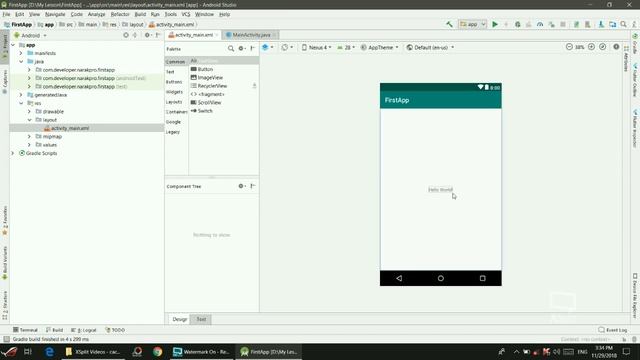Open project panel settings gear
640x360 pixels.
[x=147, y=36]
